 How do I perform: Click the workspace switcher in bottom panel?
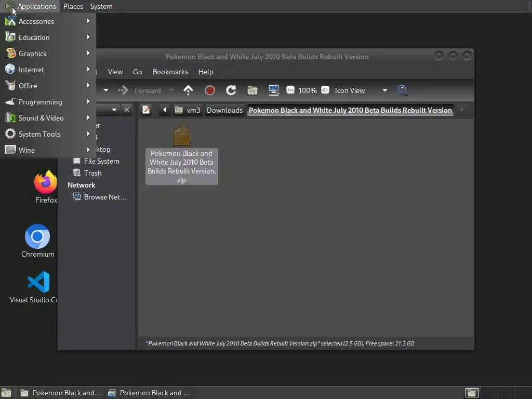472,393
